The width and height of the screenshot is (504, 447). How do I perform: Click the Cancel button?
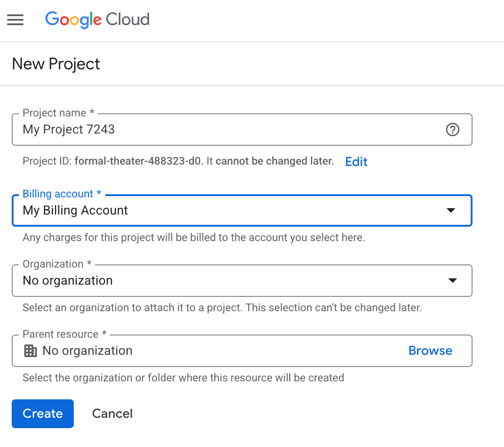112,414
